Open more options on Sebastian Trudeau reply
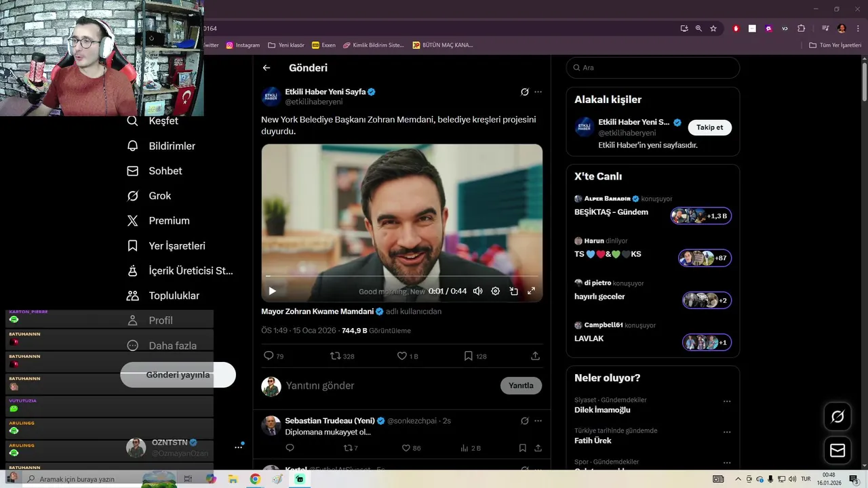 (538, 421)
